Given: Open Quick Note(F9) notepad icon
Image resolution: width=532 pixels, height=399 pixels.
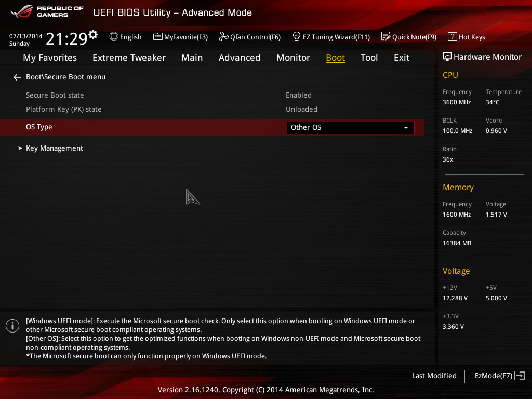Looking at the screenshot, I should [x=385, y=37].
